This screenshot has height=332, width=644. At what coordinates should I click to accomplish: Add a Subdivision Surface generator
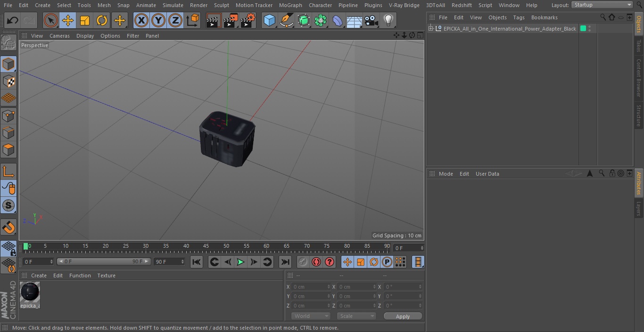304,20
